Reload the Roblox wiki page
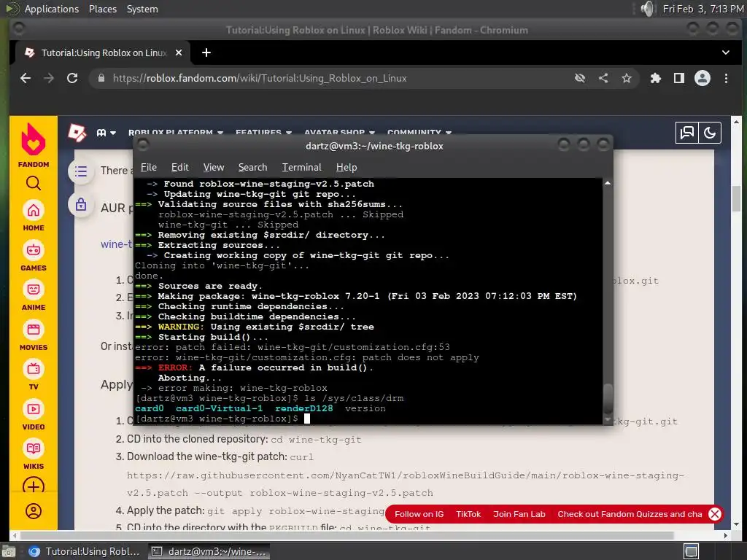 (72, 78)
